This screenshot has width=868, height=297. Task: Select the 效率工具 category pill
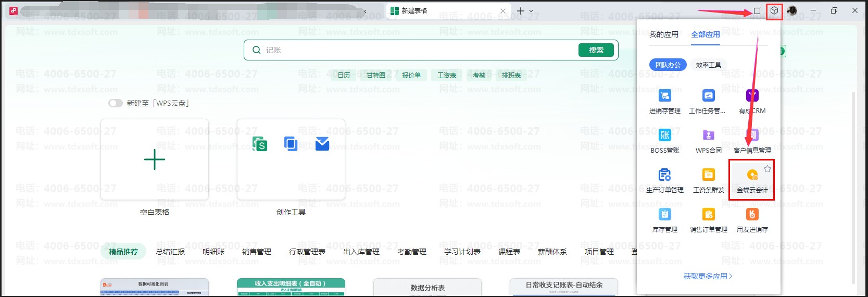click(708, 65)
